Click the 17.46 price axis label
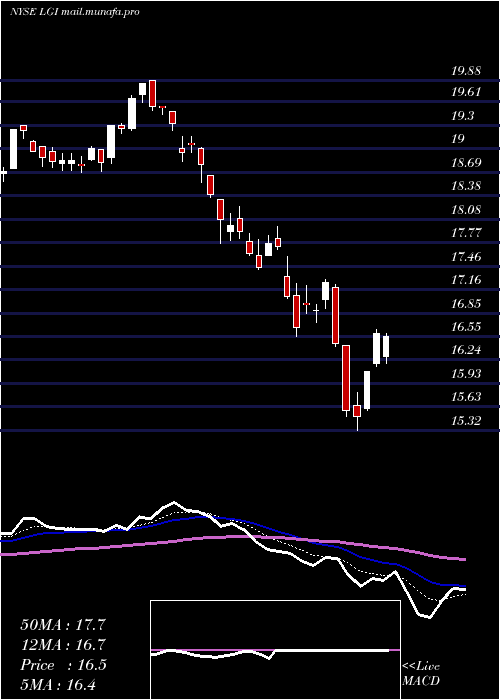This screenshot has width=500, height=700. pyautogui.click(x=466, y=256)
